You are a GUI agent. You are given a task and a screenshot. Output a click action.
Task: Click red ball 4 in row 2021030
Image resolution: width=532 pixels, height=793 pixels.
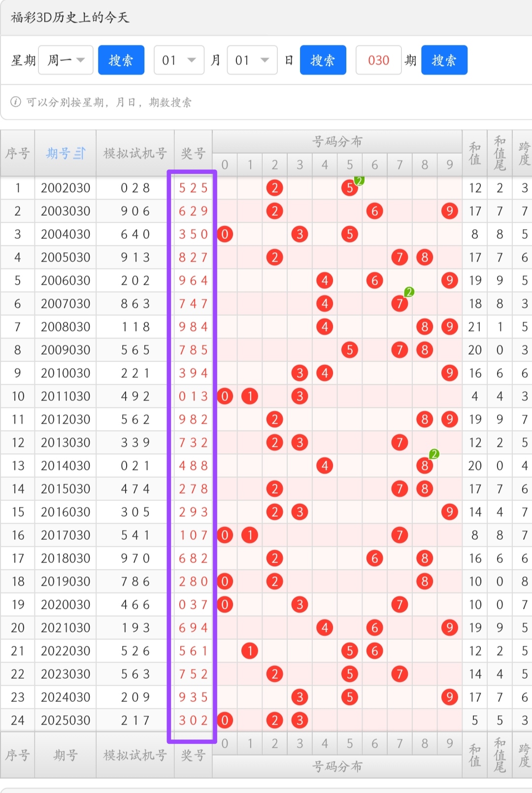coord(325,628)
